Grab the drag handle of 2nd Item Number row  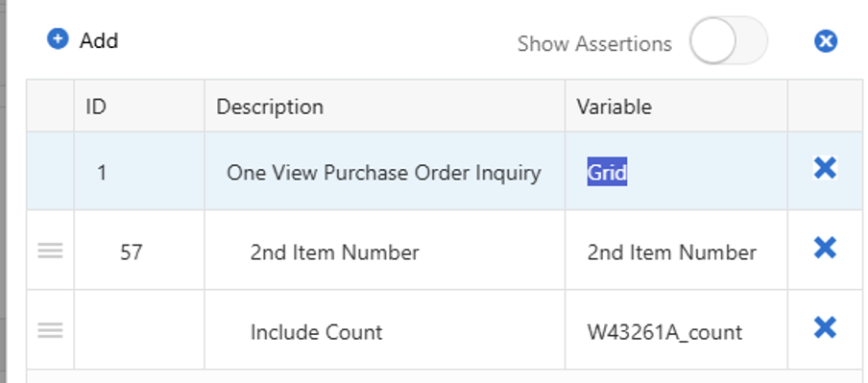click(x=50, y=251)
